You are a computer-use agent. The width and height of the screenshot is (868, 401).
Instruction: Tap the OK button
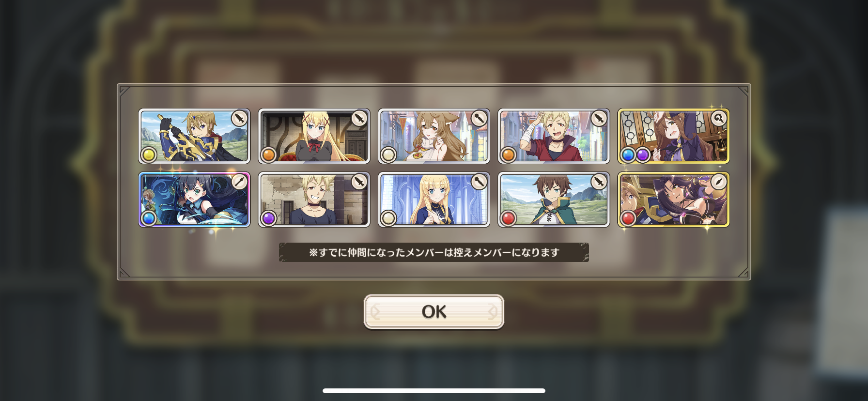pyautogui.click(x=434, y=311)
